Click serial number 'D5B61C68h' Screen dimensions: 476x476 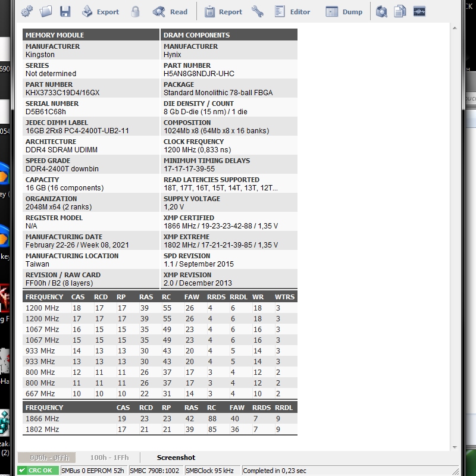(46, 112)
